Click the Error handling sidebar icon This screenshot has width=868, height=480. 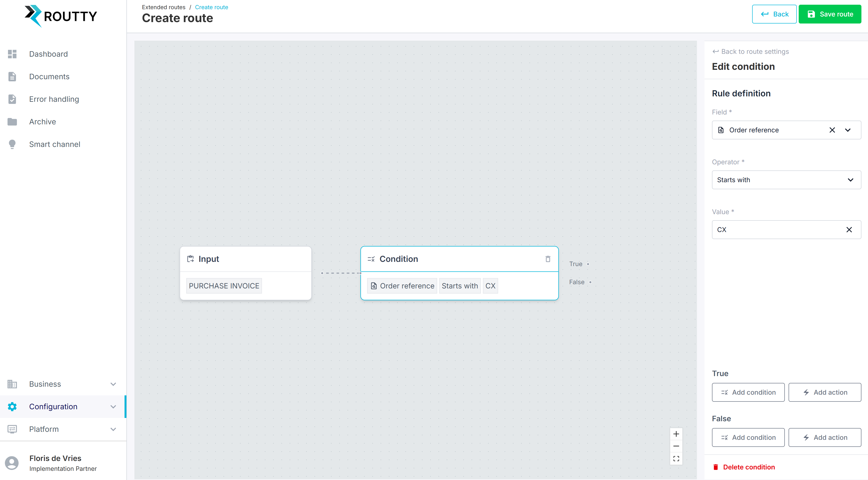(x=12, y=99)
